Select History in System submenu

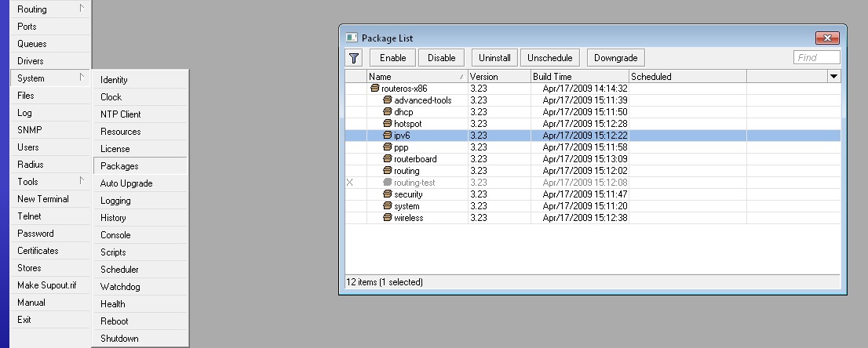(140, 217)
